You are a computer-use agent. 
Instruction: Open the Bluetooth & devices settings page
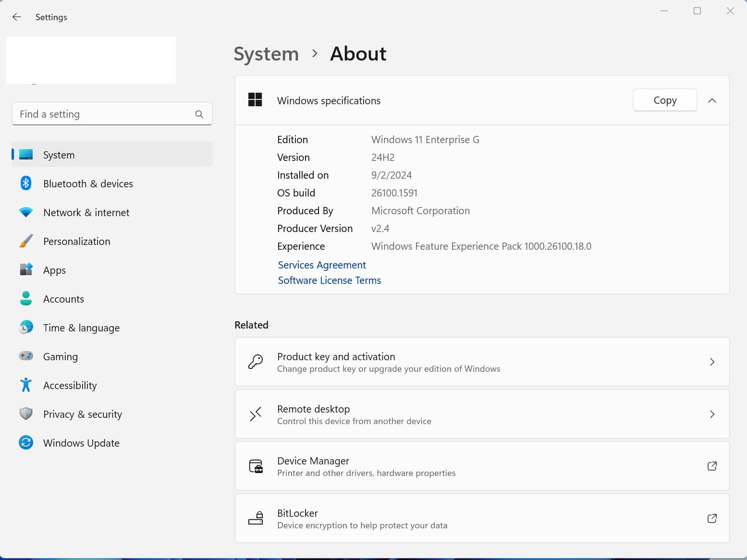(x=112, y=183)
